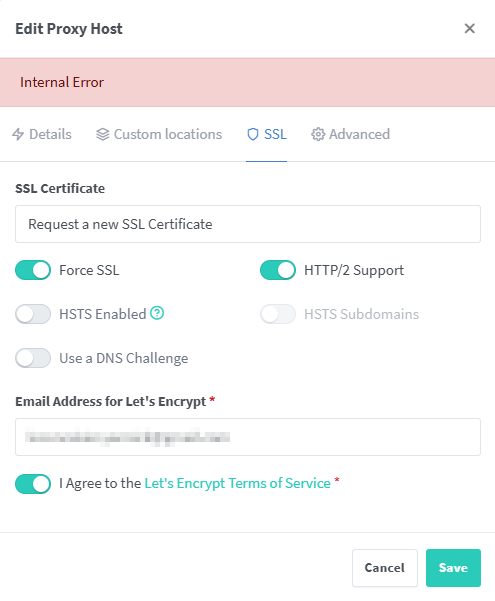The image size is (495, 601).
Task: Click the shield icon on the SSL tab
Action: click(253, 134)
